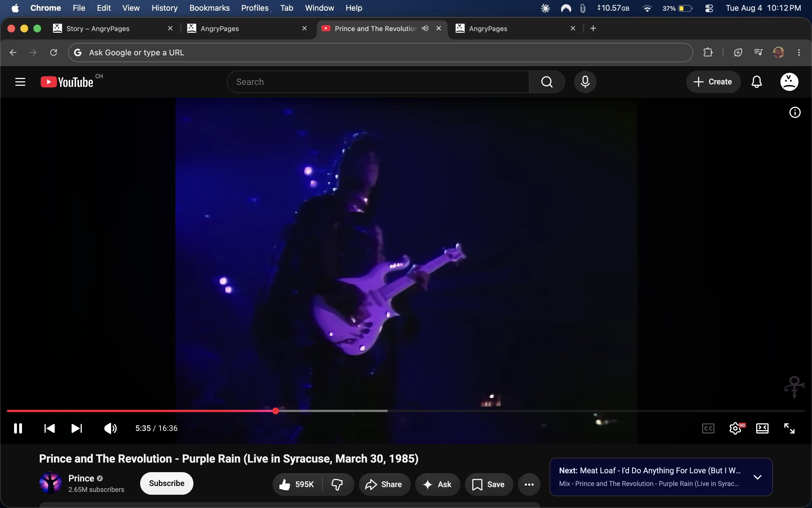Open a new Chrome tab
The height and width of the screenshot is (508, 812).
tap(593, 28)
